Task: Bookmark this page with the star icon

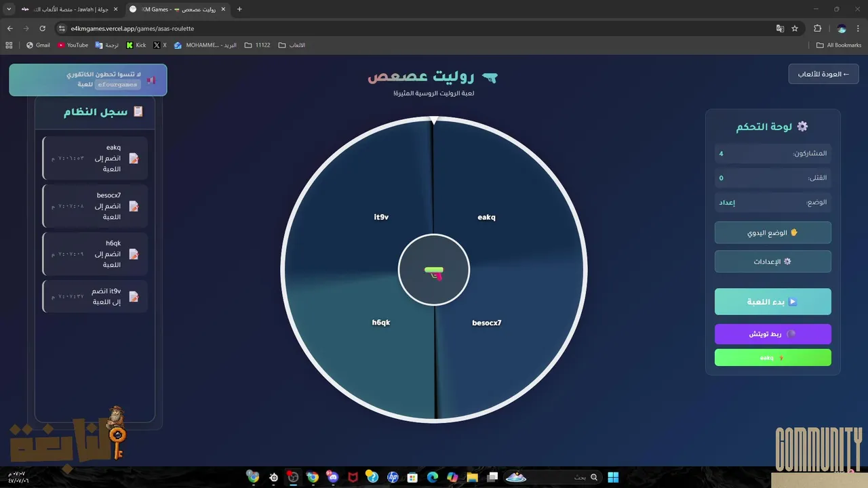Action: (795, 28)
